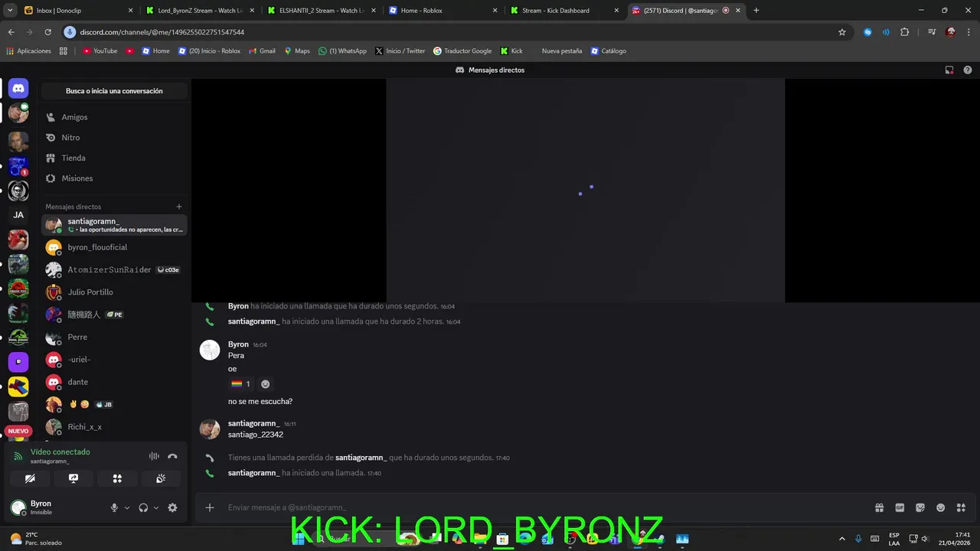Open DM with santiagoramn_
This screenshot has height=551, width=980.
(x=114, y=225)
